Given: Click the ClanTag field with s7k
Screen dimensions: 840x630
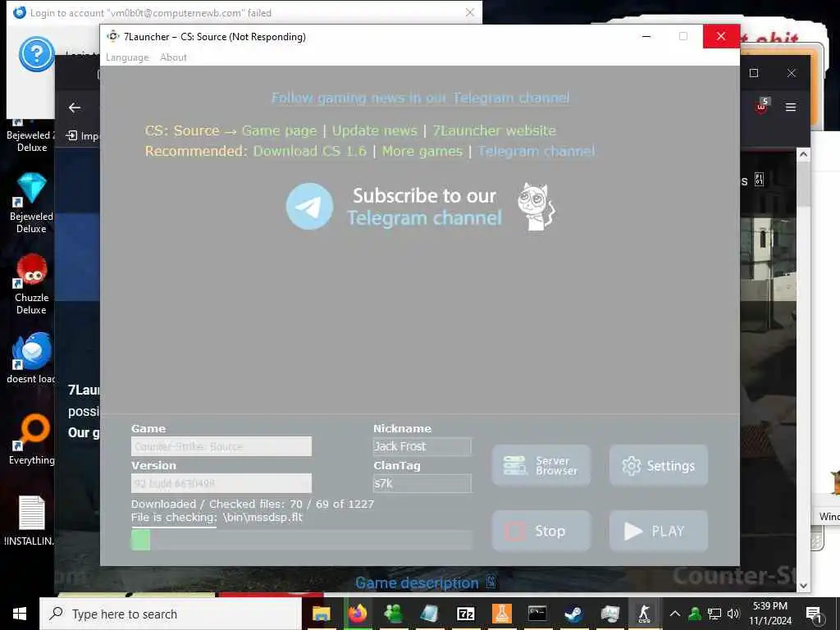Looking at the screenshot, I should pyautogui.click(x=422, y=483).
